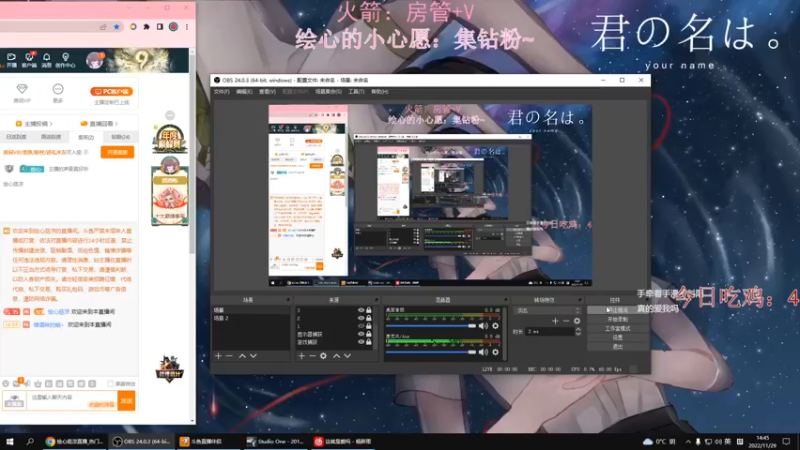The width and height of the screenshot is (800, 450).
Task: Open OBS 查看 menu
Action: (x=267, y=92)
